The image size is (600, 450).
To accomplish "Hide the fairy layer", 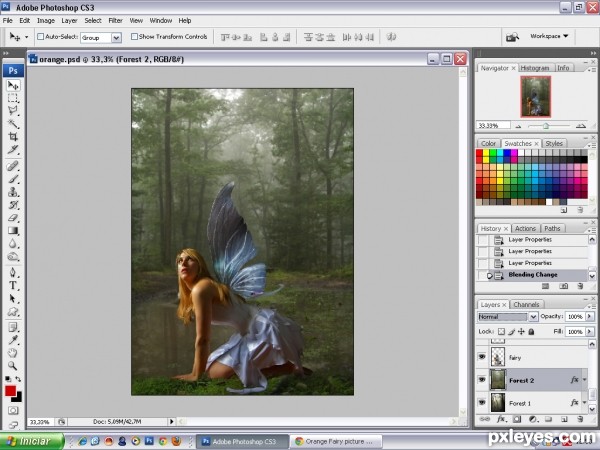I will point(482,357).
